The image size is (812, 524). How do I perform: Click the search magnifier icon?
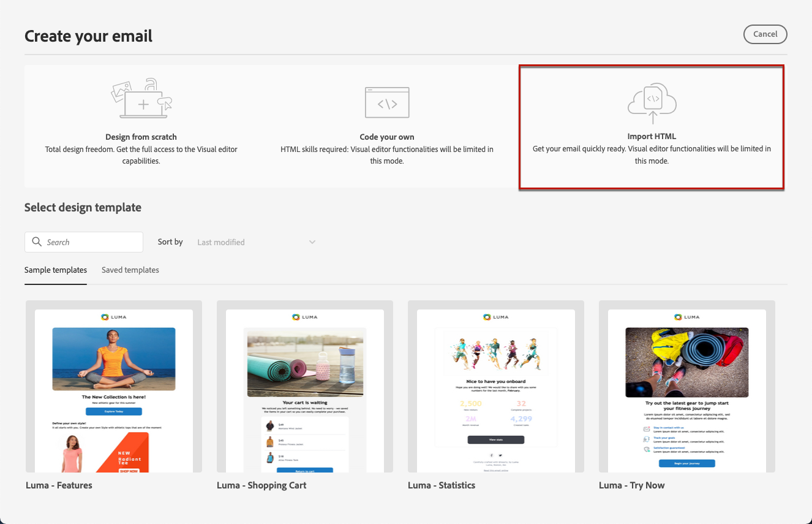[x=37, y=242]
